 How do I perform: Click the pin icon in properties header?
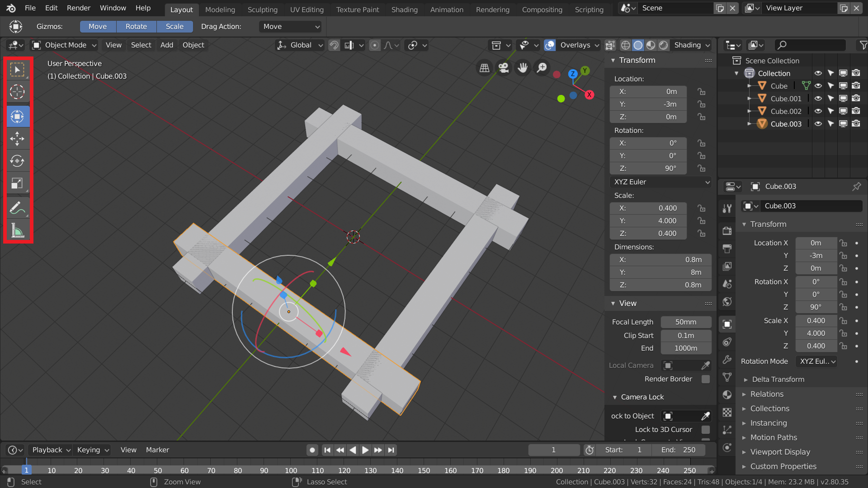856,187
